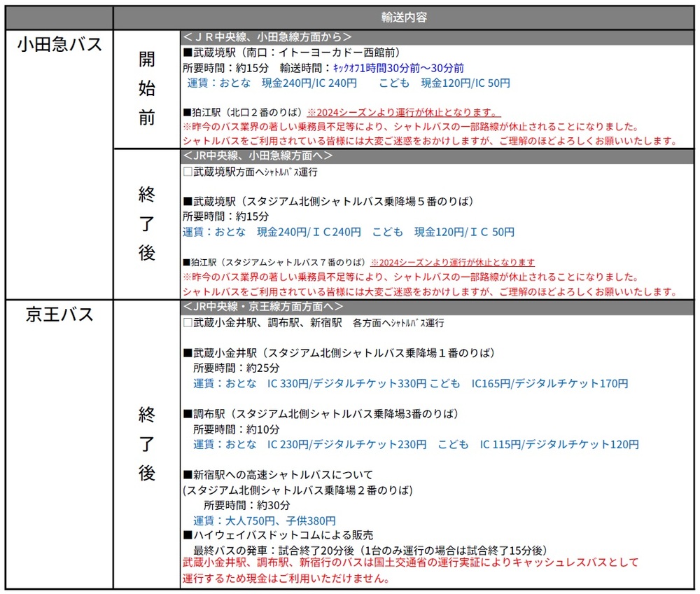Click the 開始前 cell
Image resolution: width=700 pixels, height=594 pixels.
[146, 89]
